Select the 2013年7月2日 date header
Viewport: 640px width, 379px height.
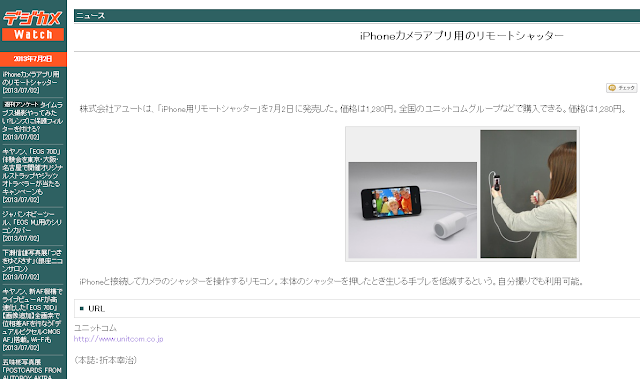pyautogui.click(x=33, y=59)
